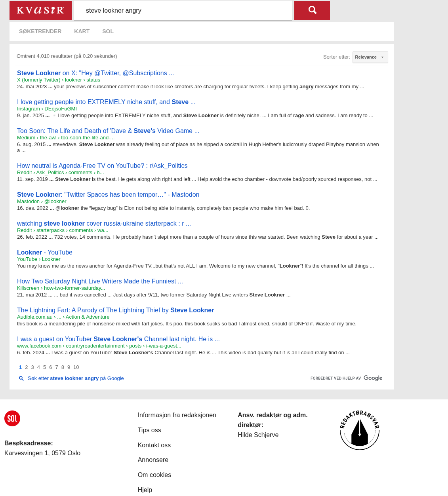Viewport: 448px width, 496px height.
Task: Click the Instagram › DEojsoFuGMI breadcrumb
Action: coord(47,109)
